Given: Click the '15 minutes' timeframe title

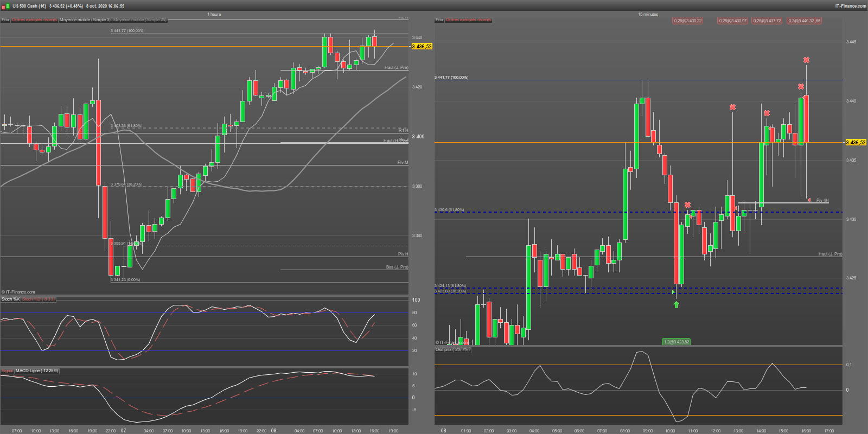Looking at the screenshot, I should (x=648, y=14).
